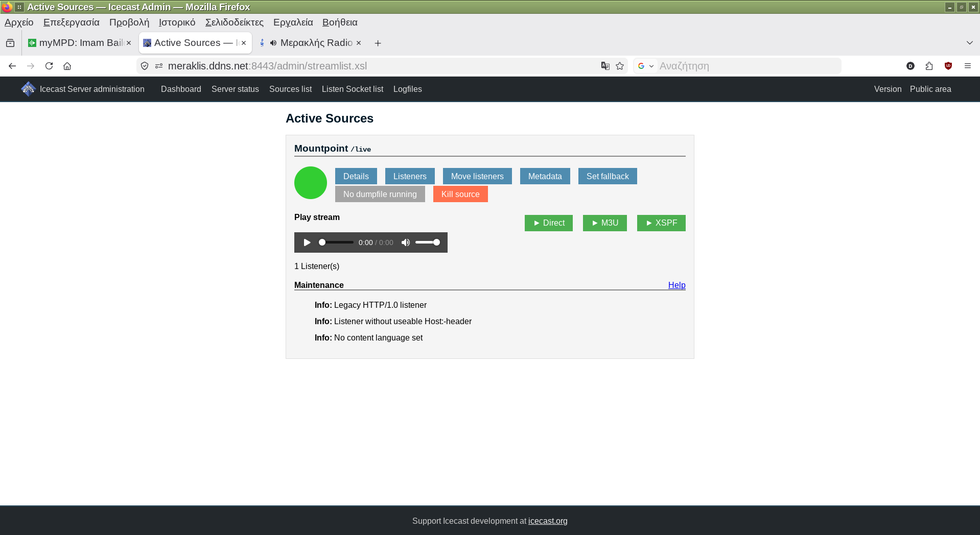The height and width of the screenshot is (535, 980).
Task: Open the Maintenance Help link
Action: 676,285
